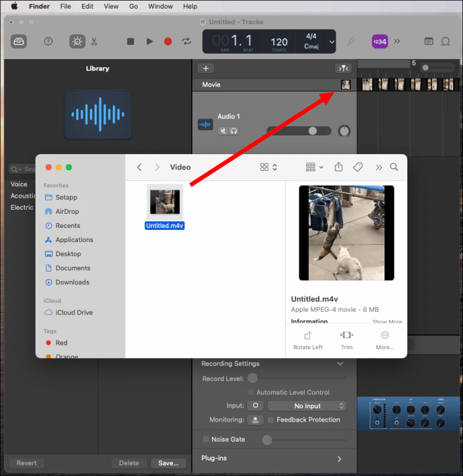Open the Go menu in menu bar
463x476 pixels.
tap(134, 7)
